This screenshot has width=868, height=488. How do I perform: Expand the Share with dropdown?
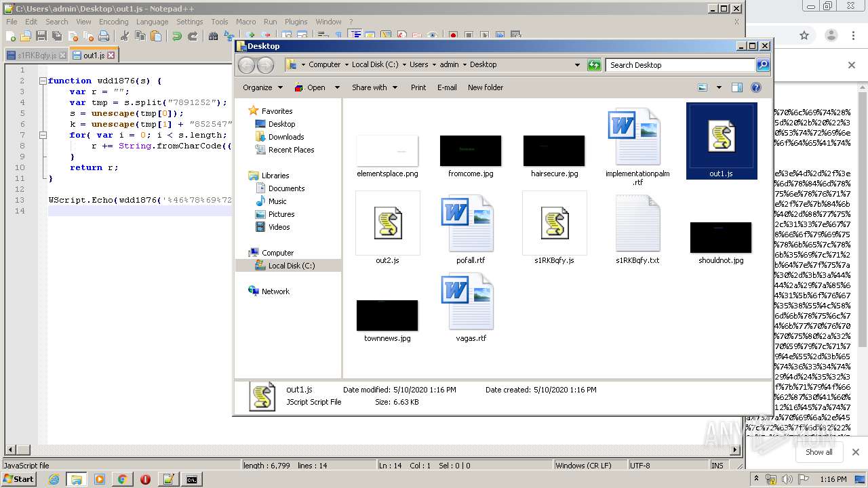[374, 87]
